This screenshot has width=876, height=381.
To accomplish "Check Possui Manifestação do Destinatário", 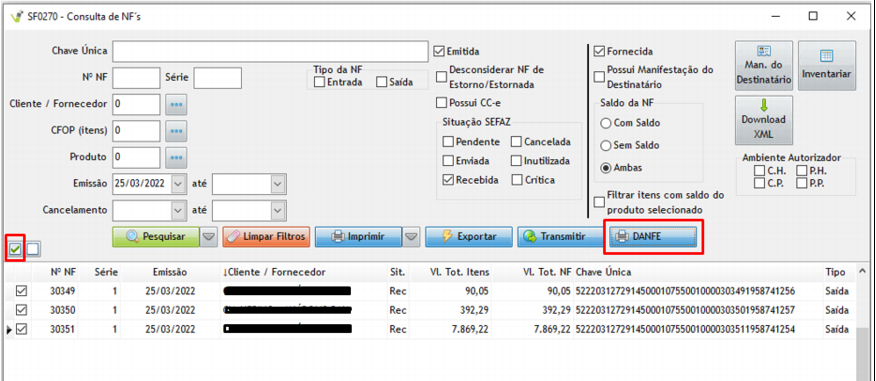I will (x=599, y=77).
